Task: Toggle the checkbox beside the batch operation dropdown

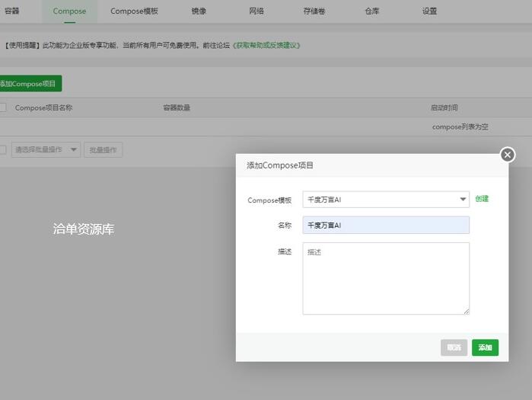Action: click(x=3, y=149)
